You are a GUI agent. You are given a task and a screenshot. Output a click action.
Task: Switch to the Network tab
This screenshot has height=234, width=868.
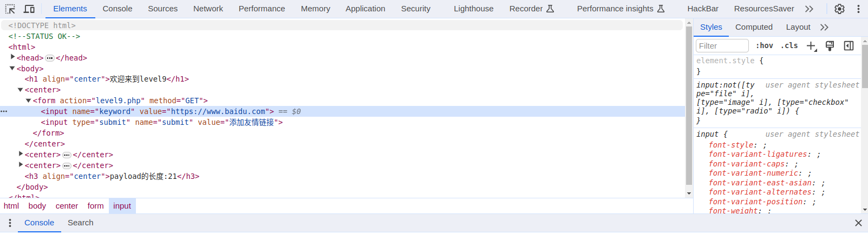208,9
